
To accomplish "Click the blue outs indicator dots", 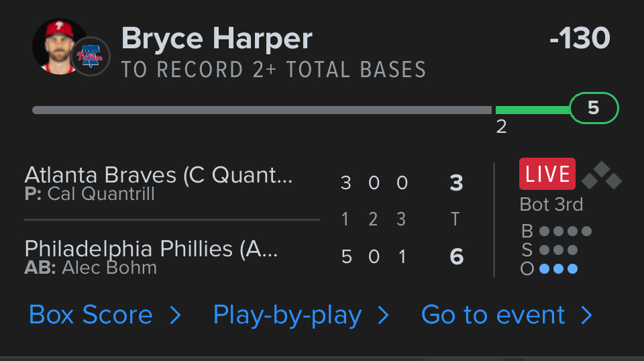I will click(x=558, y=269).
